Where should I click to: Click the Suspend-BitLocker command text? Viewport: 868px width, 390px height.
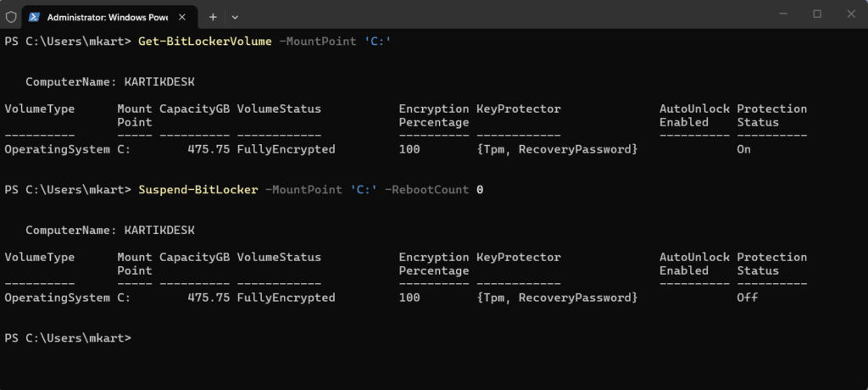[x=198, y=189]
